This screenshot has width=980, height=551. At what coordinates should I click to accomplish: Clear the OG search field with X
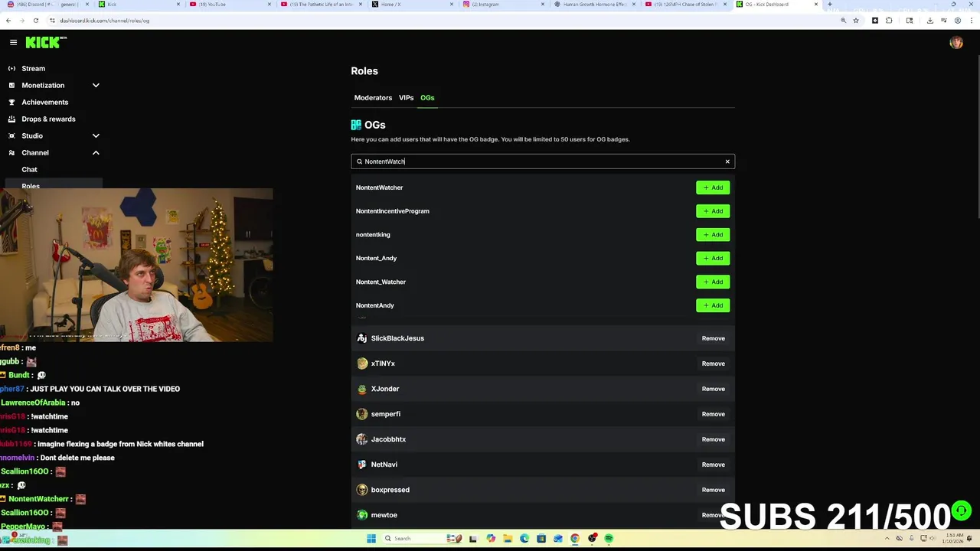click(x=727, y=161)
